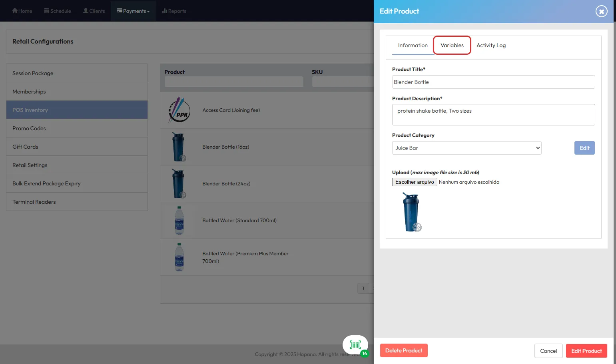Click the Home icon in navbar

point(15,11)
